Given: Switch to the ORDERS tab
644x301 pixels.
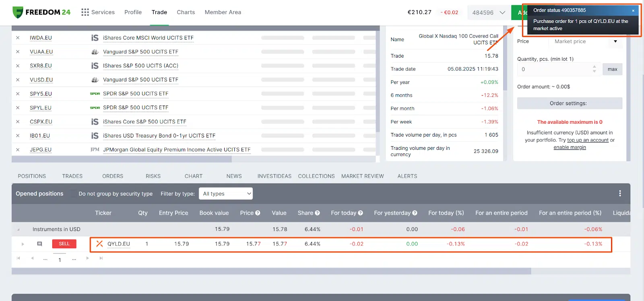Looking at the screenshot, I should point(113,176).
